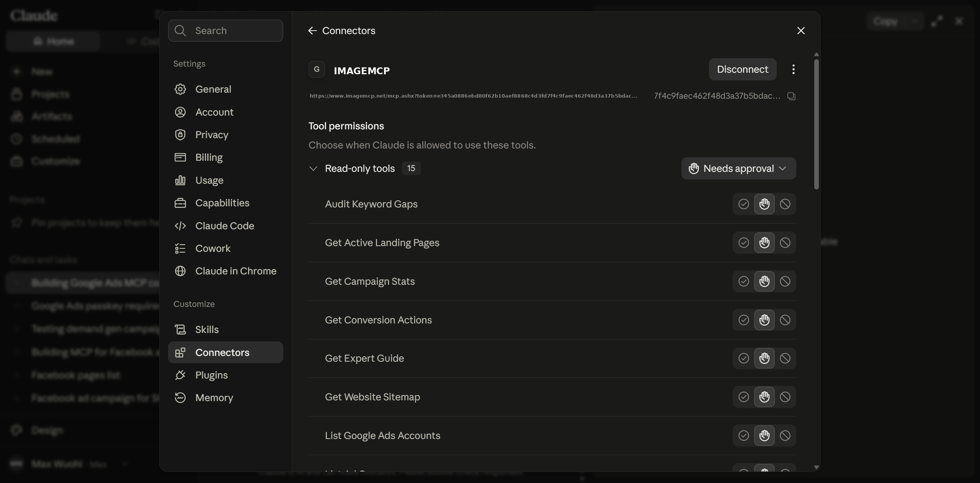Click the Tool permissions heading
This screenshot has height=483, width=980.
tap(346, 126)
